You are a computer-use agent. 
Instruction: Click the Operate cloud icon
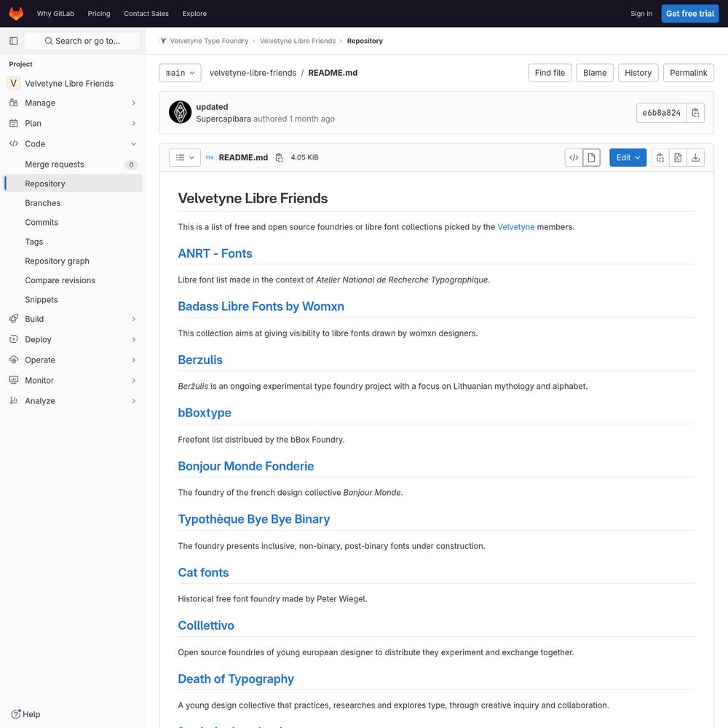click(x=13, y=360)
